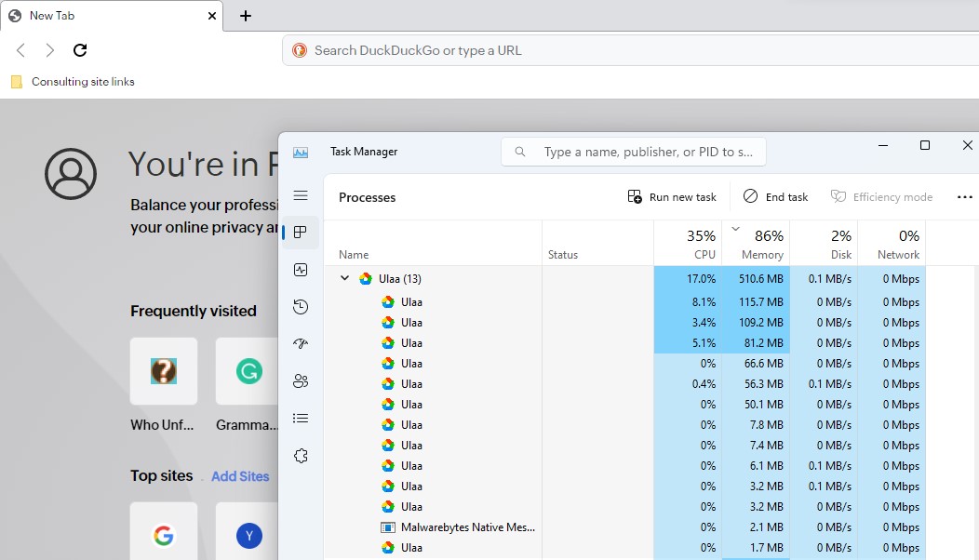Click the Add Sites link
Image resolution: width=979 pixels, height=560 pixels.
240,476
